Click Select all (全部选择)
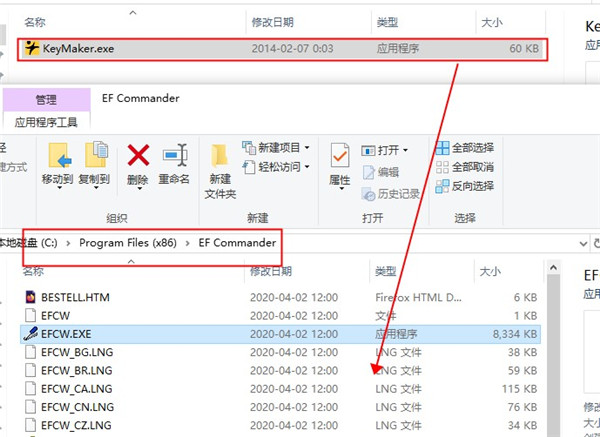Screen dimensions: 600x437 tap(465, 148)
